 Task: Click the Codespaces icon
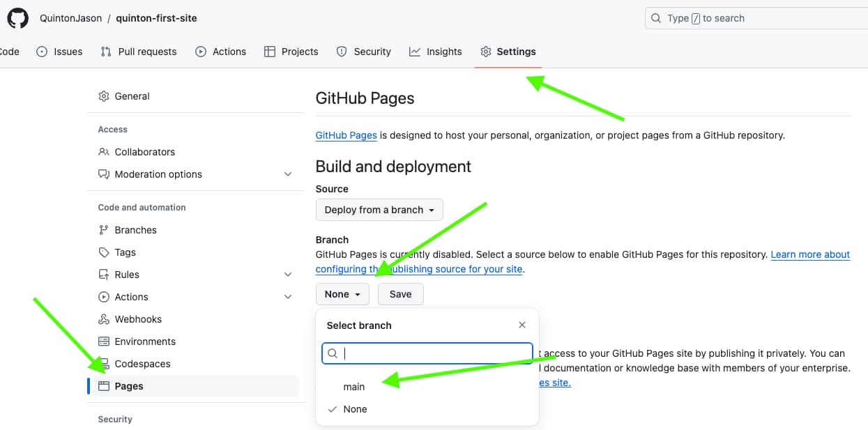pos(104,364)
